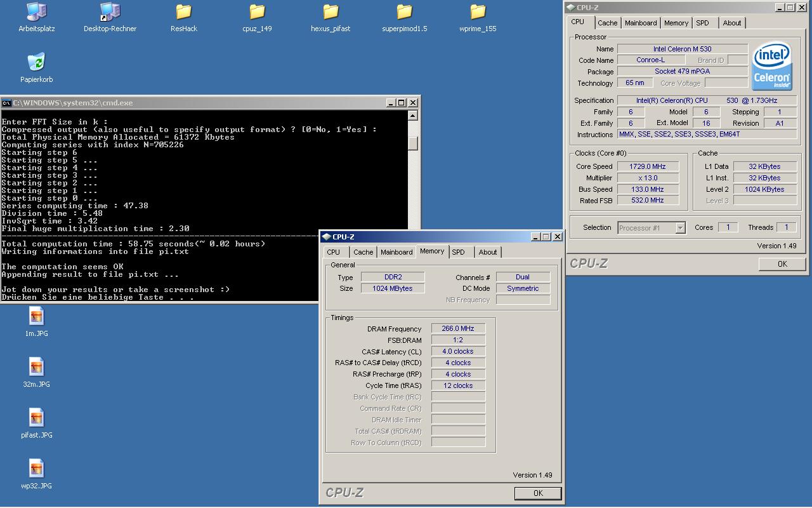Image resolution: width=812 pixels, height=508 pixels.
Task: Click OK in the CPU-Z memory window
Action: [538, 493]
